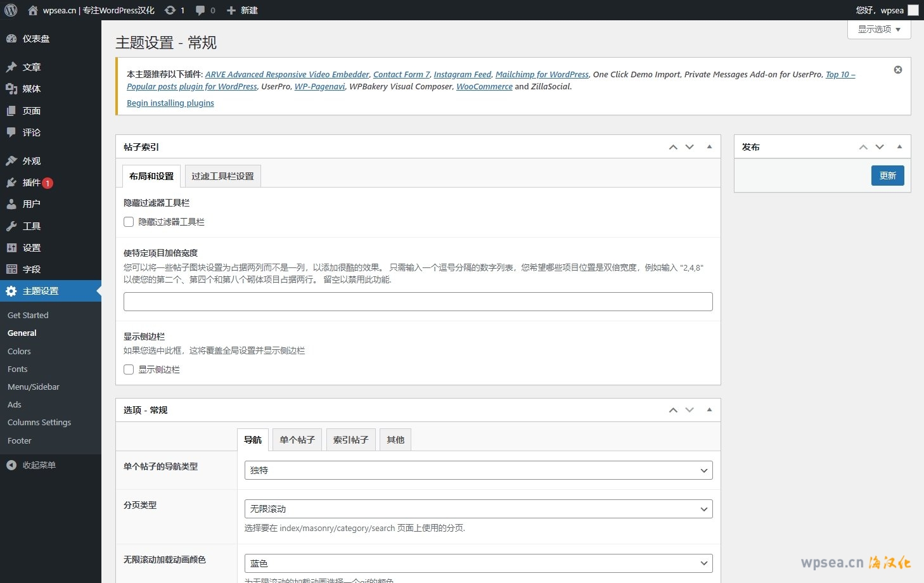924x583 pixels.
Task: Open the ARVE Advanced Responsive Video Embedder link
Action: [x=287, y=74]
